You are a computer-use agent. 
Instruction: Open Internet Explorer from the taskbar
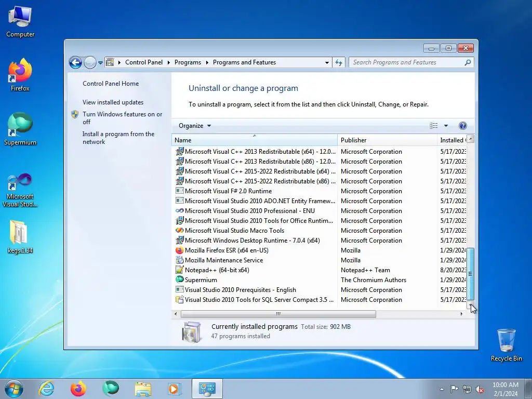46,389
